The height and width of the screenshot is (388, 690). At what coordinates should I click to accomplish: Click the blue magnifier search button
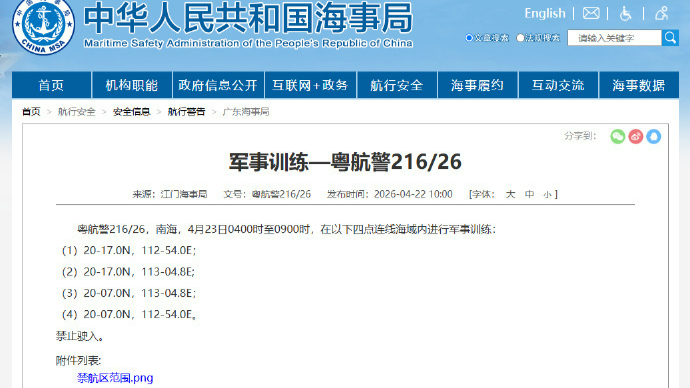pos(670,38)
